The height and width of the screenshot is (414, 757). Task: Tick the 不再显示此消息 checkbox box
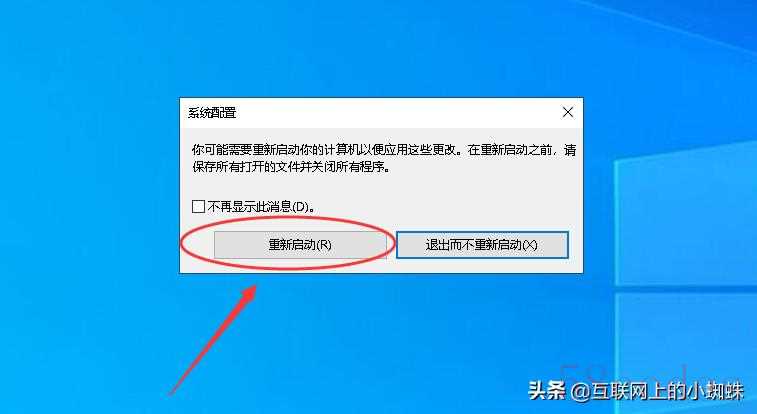pyautogui.click(x=198, y=207)
